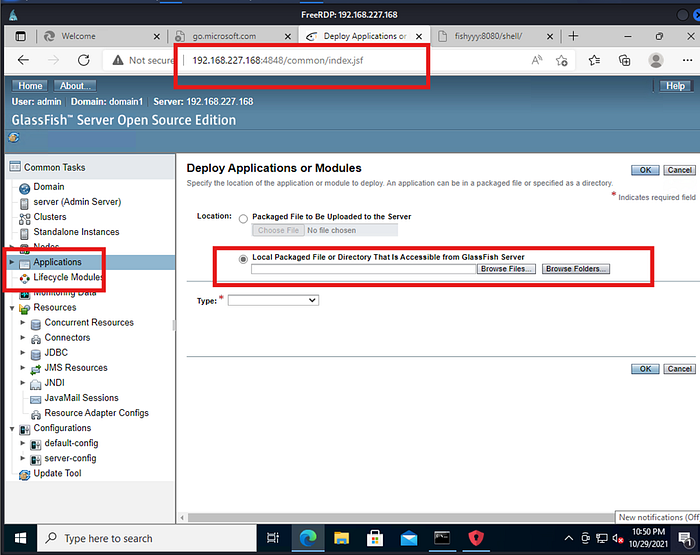Open Command Prompt from taskbar
700x555 pixels.
pos(442,538)
